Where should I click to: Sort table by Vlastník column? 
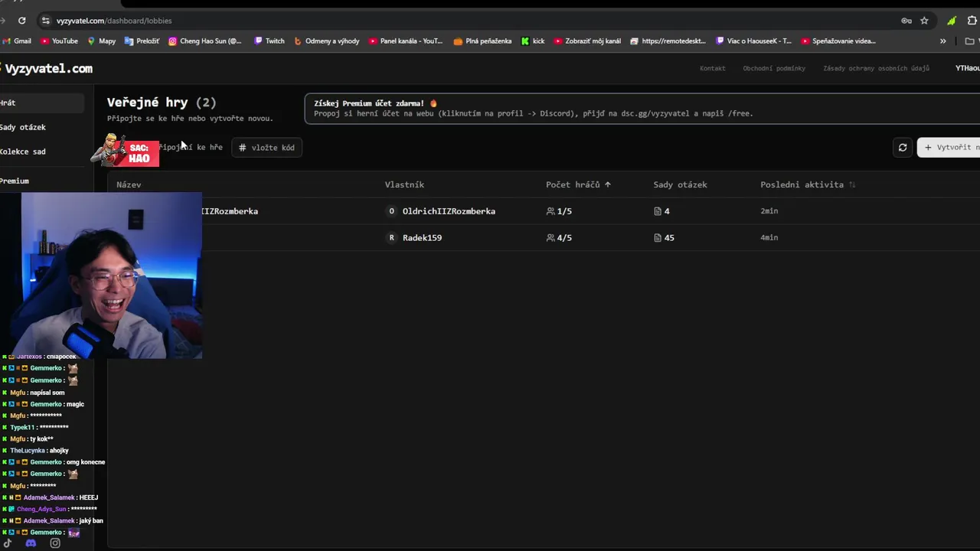point(404,184)
